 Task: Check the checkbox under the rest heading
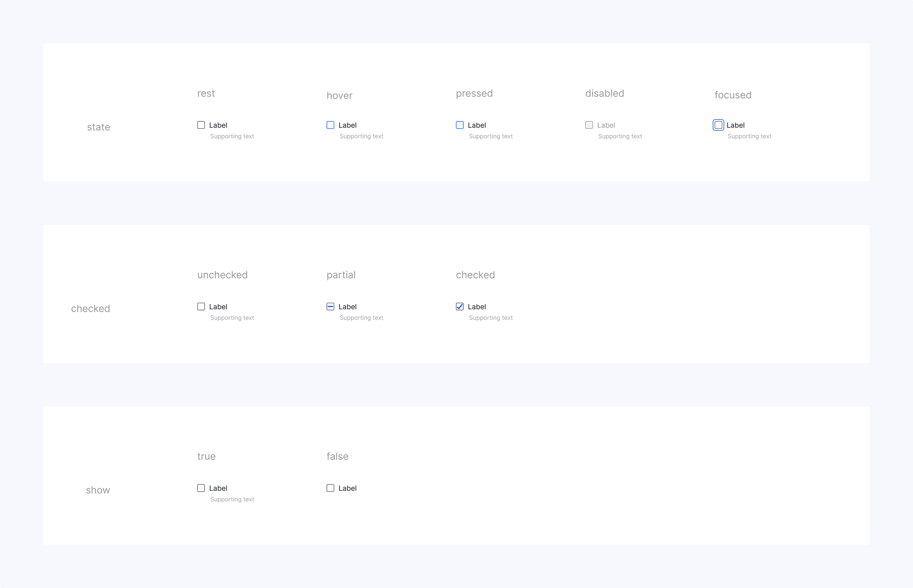(201, 125)
